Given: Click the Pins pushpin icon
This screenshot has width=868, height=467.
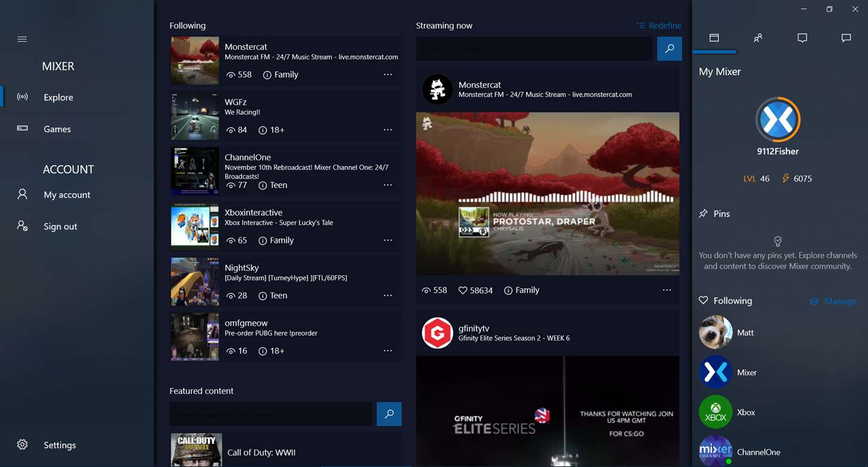Looking at the screenshot, I should click(703, 214).
